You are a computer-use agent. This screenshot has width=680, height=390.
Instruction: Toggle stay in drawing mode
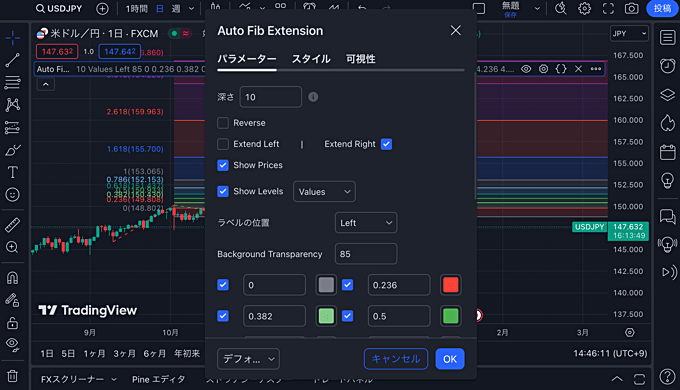tap(13, 300)
